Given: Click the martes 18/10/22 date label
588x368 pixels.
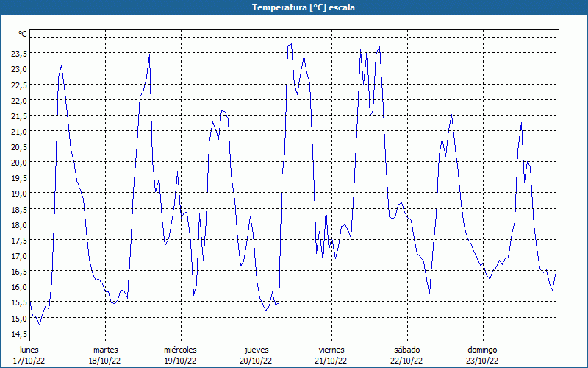Looking at the screenshot, I should pos(105,355).
